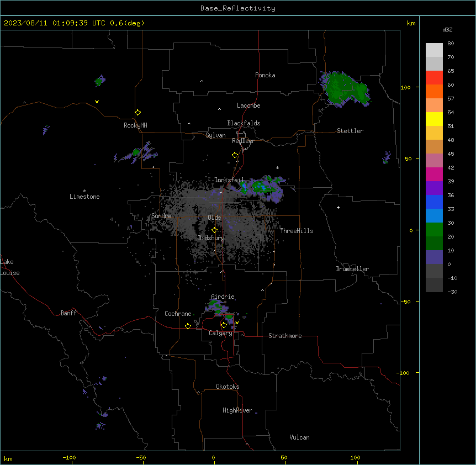Click the dBZ legend heading
This screenshot has height=465, width=476.
click(x=447, y=30)
